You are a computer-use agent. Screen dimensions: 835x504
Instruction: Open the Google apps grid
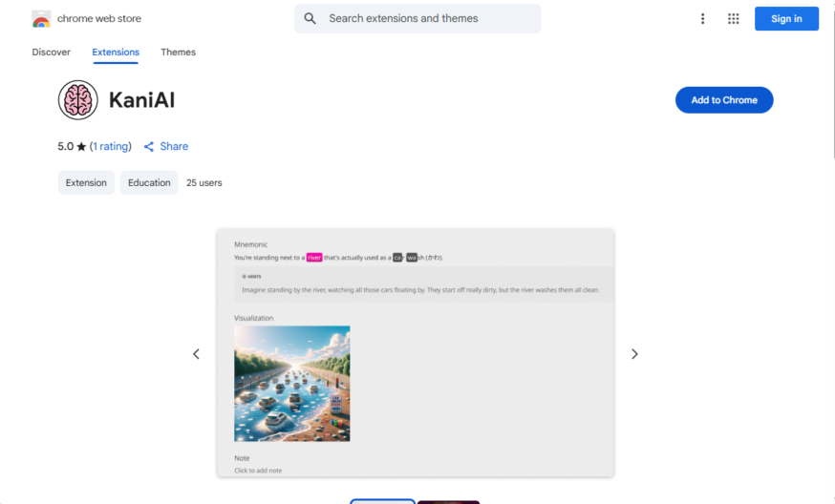click(734, 19)
